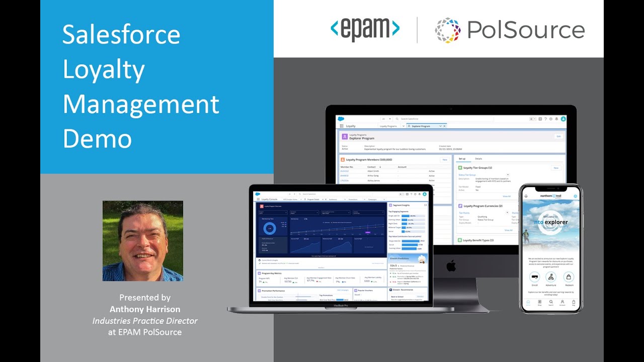Click the Loyalty Benefit Types icon
Viewport: 644px width, 362px height.
tap(459, 240)
